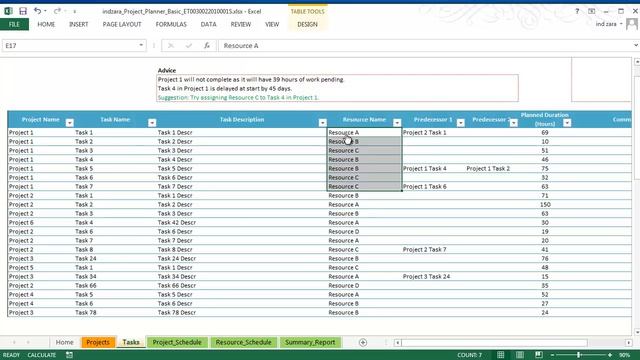This screenshot has width=640, height=360.
Task: Click the New Sheet plus icon
Action: click(363, 342)
